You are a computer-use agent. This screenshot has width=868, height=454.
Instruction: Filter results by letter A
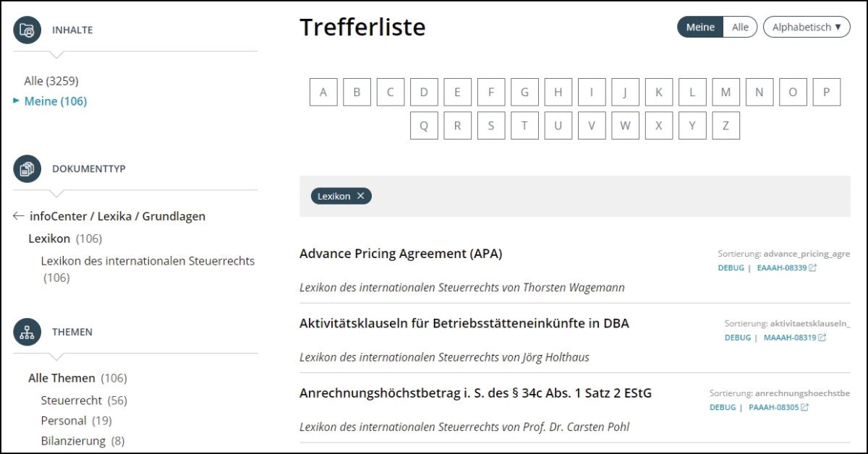(323, 93)
